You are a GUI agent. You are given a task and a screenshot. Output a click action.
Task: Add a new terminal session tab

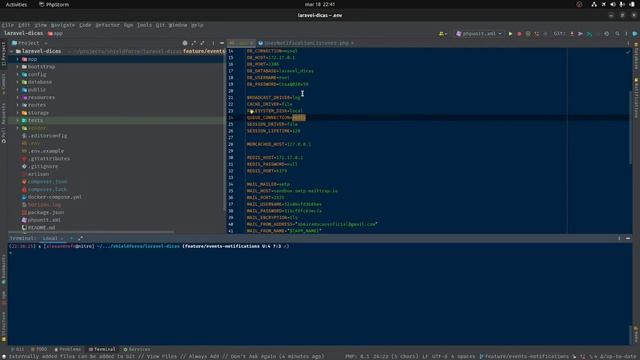point(71,238)
